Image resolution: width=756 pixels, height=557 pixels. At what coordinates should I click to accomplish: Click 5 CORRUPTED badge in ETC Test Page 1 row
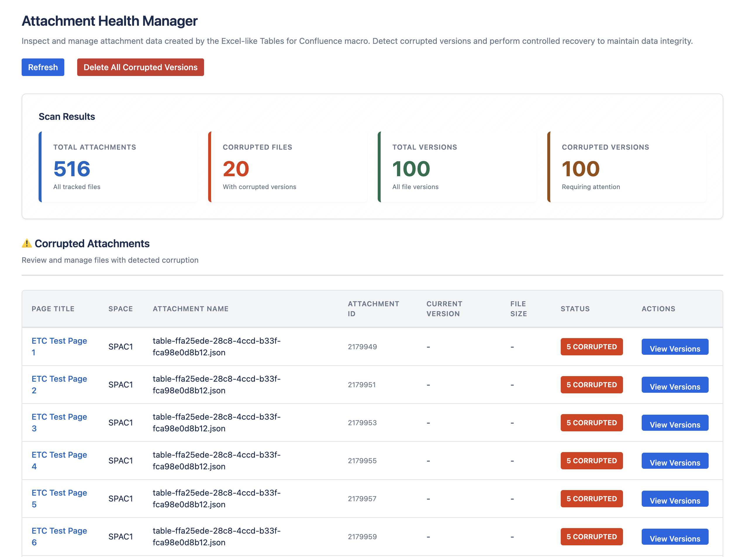(x=591, y=347)
